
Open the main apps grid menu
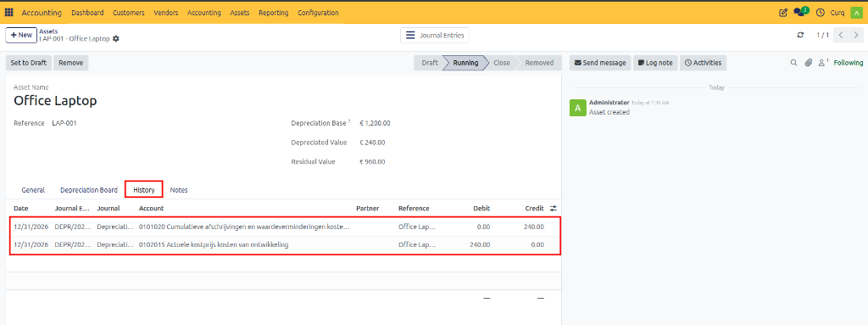[x=9, y=12]
